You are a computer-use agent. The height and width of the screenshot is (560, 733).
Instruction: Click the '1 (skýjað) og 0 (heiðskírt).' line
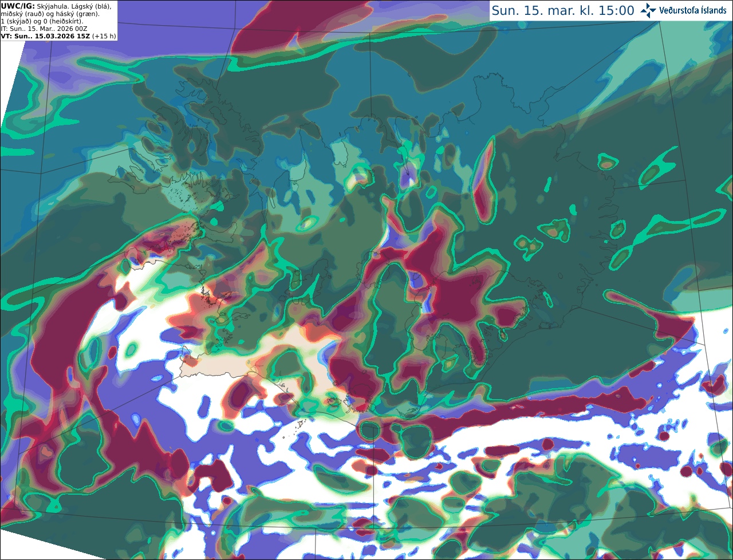[x=42, y=21]
